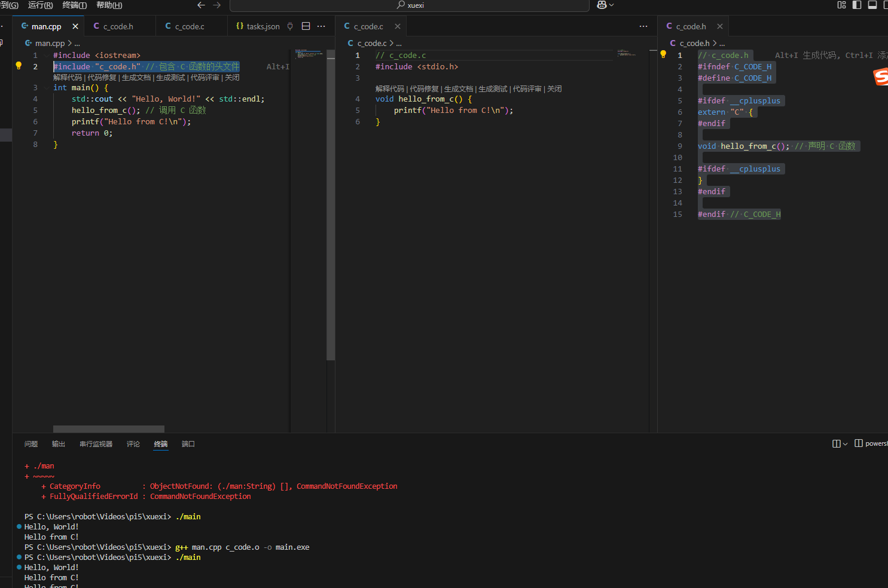Click 解释代码 code lens in man.cpp
The image size is (888, 588).
click(x=68, y=78)
